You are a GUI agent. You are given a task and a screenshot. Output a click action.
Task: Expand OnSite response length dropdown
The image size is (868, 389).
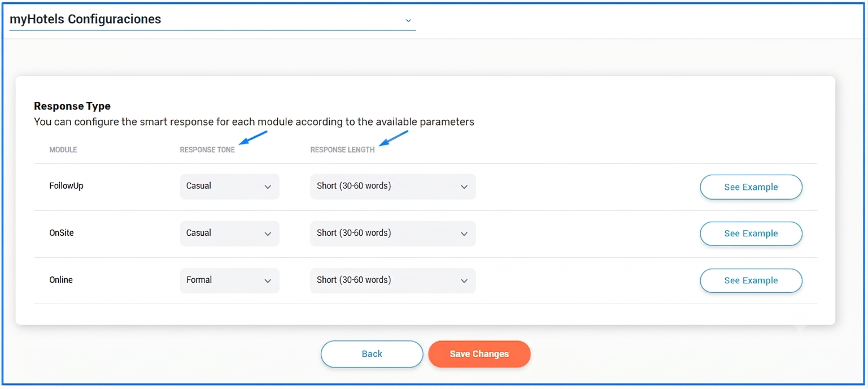(392, 234)
